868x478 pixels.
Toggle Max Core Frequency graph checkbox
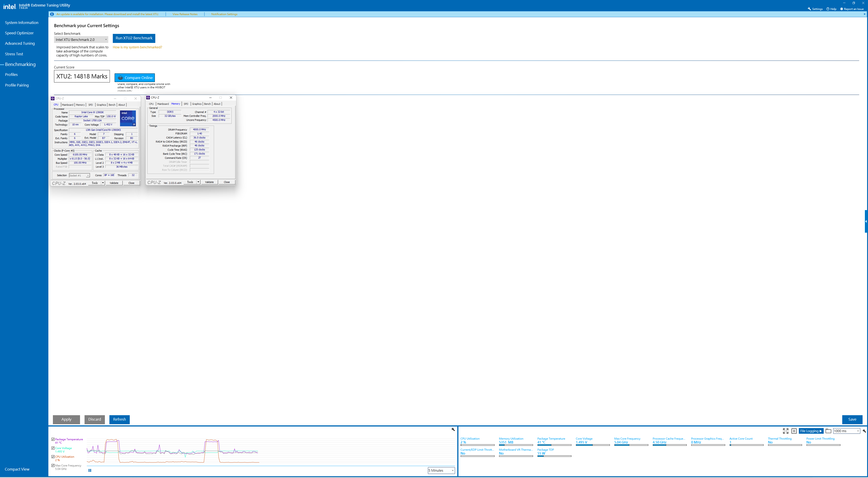click(x=53, y=466)
